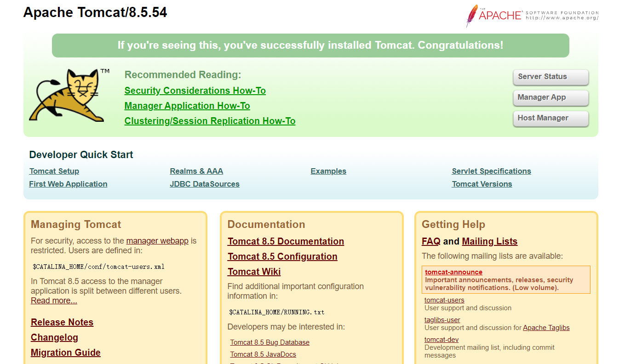The image size is (625, 364).
Task: Open the Manager App button
Action: click(550, 98)
